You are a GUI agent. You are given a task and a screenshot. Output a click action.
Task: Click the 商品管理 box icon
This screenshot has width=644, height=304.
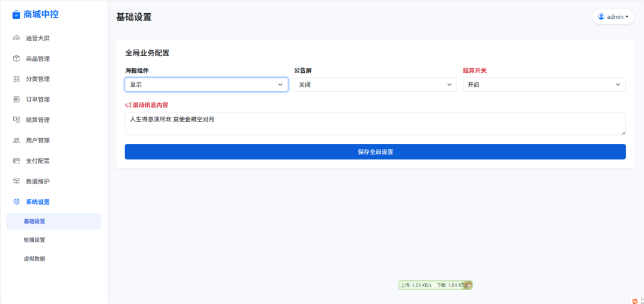tap(16, 58)
